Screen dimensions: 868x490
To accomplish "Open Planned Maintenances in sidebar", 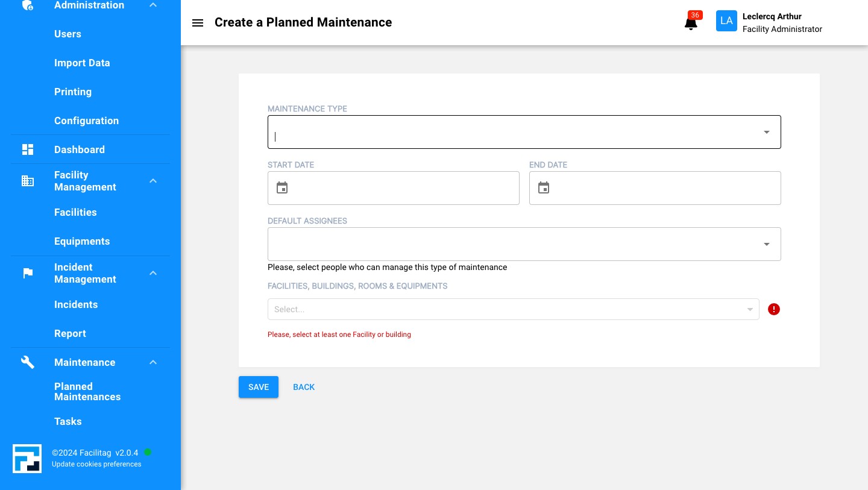I will (x=87, y=392).
